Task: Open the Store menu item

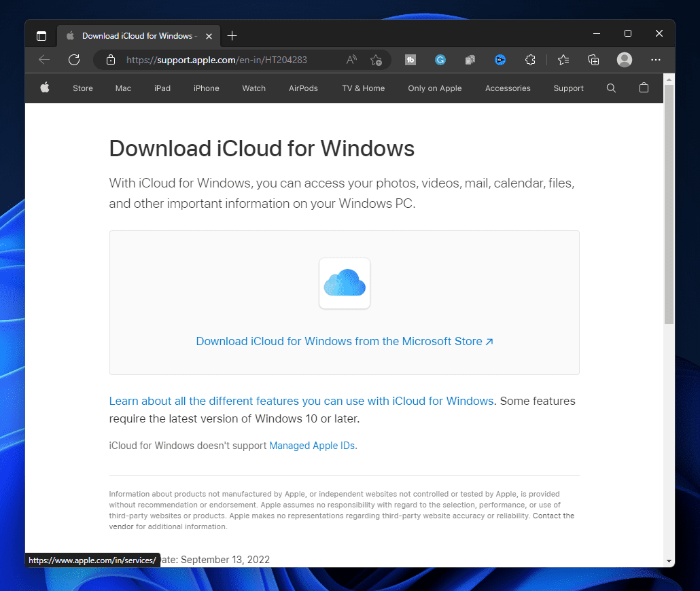Action: click(83, 88)
